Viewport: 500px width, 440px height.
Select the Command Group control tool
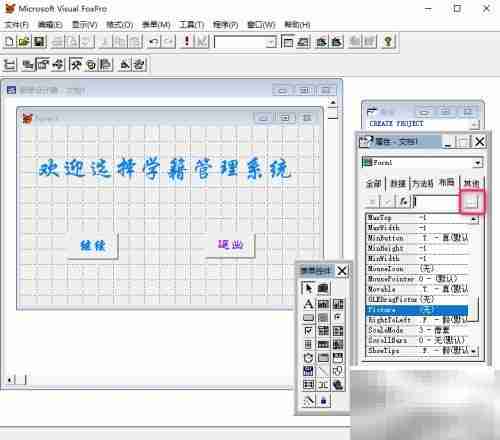(x=323, y=317)
